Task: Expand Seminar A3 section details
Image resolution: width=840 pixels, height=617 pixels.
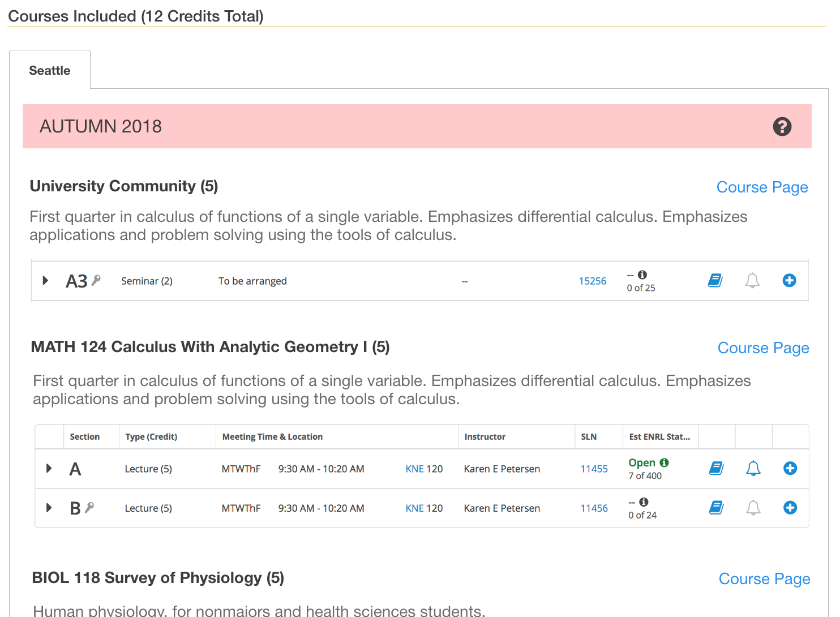Action: pyautogui.click(x=46, y=280)
